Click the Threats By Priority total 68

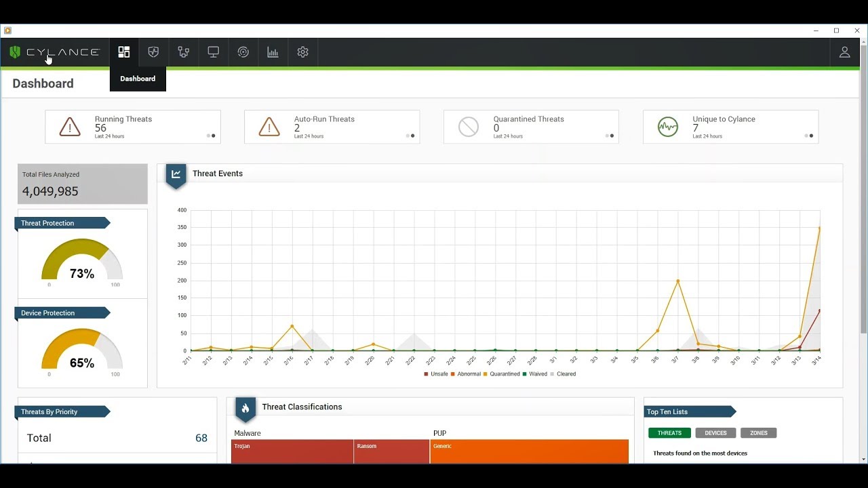click(x=201, y=438)
